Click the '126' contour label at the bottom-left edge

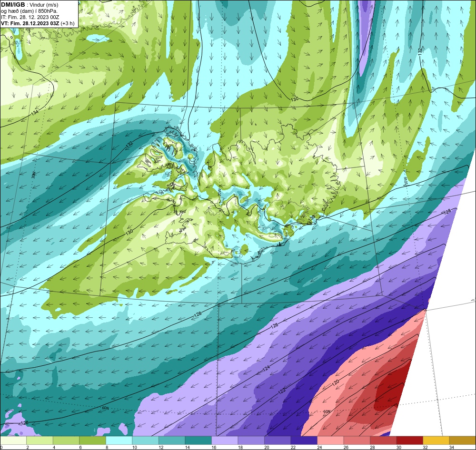[x=24, y=423]
